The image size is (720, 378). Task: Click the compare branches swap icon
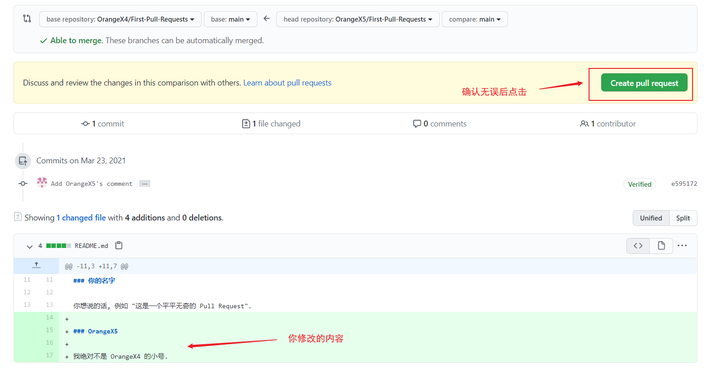pyautogui.click(x=27, y=19)
